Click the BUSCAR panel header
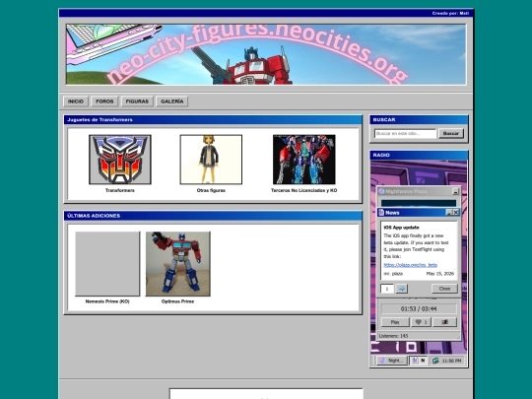Viewport: 532px width, 399px height. point(419,120)
